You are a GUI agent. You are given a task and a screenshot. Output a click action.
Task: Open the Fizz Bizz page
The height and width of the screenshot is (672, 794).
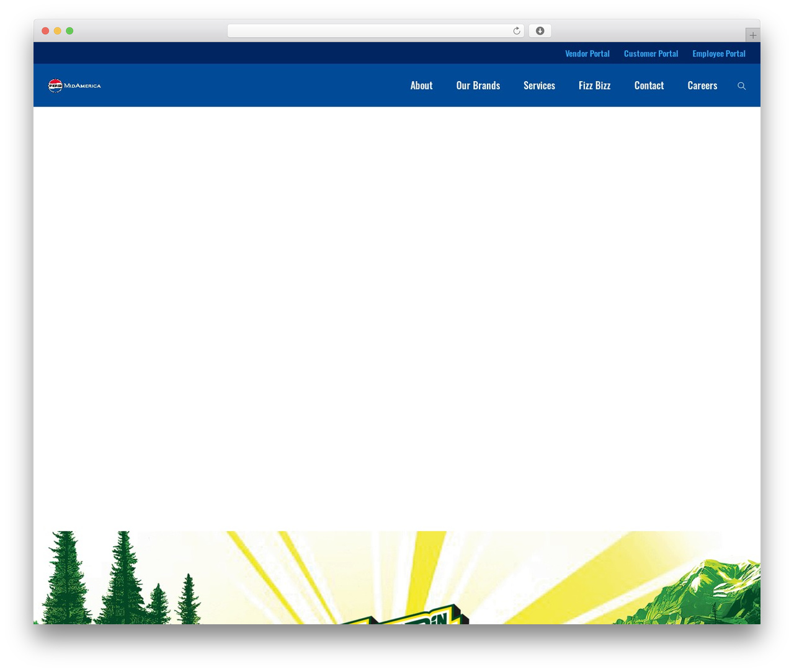(x=594, y=86)
